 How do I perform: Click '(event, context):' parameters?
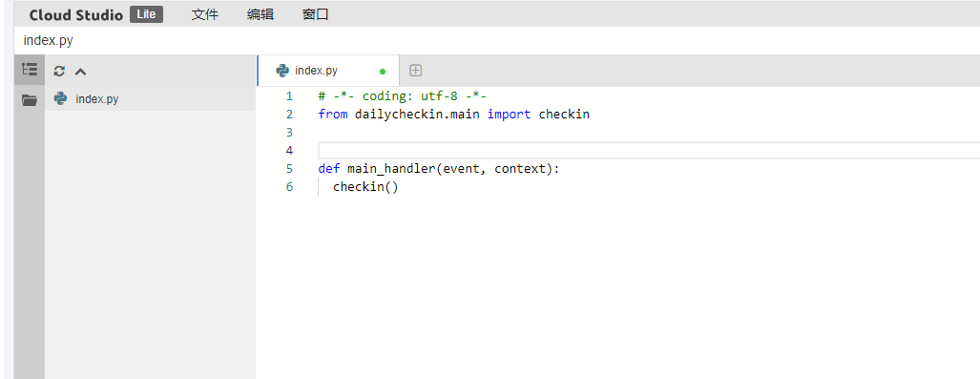point(497,169)
